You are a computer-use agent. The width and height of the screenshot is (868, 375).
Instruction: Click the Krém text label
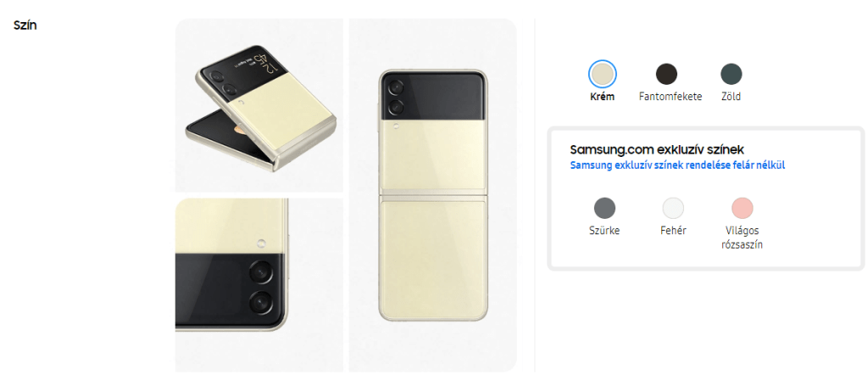tap(603, 97)
